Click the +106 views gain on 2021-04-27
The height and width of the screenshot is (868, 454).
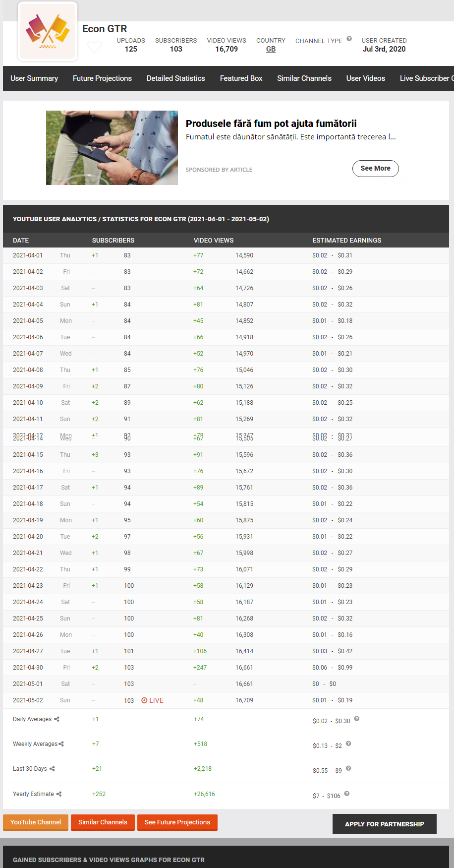tap(200, 651)
